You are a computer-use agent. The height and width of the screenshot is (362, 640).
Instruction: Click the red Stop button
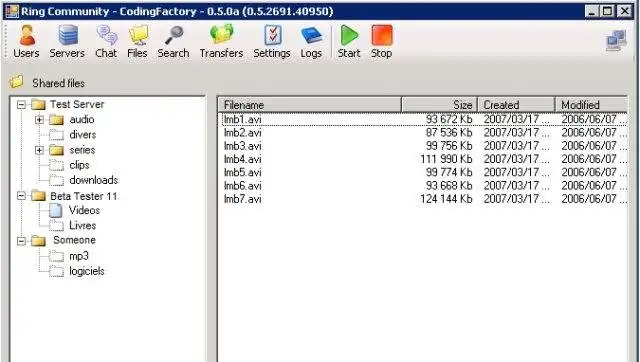click(382, 42)
